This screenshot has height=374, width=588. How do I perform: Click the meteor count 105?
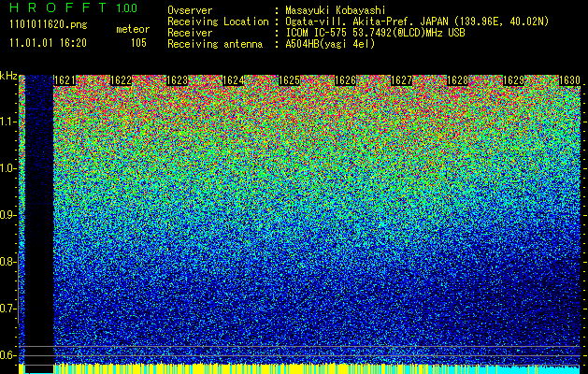[x=138, y=43]
